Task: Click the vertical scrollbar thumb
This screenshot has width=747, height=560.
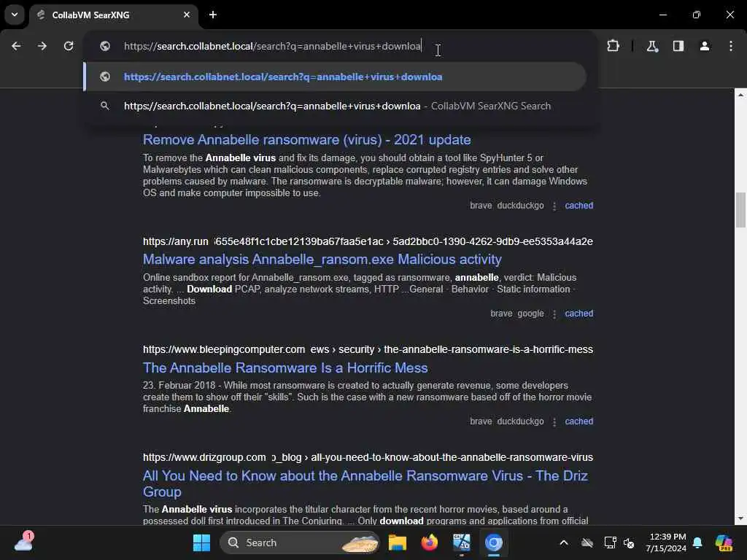Action: pos(740,209)
